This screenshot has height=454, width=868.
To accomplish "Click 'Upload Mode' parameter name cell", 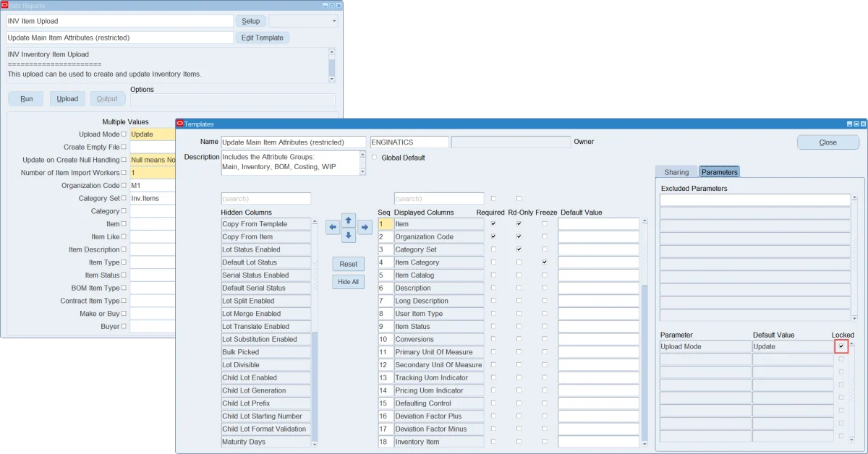I will pyautogui.click(x=705, y=346).
